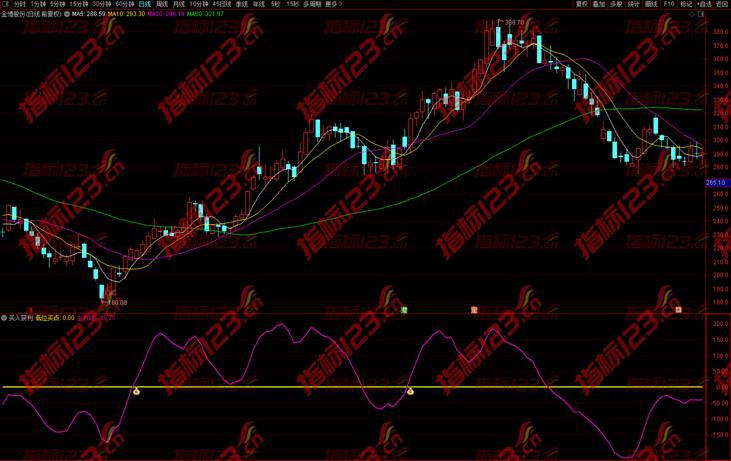This screenshot has height=461, width=731.
Task: Expand the 更多 periods dropdown
Action: 333,4
